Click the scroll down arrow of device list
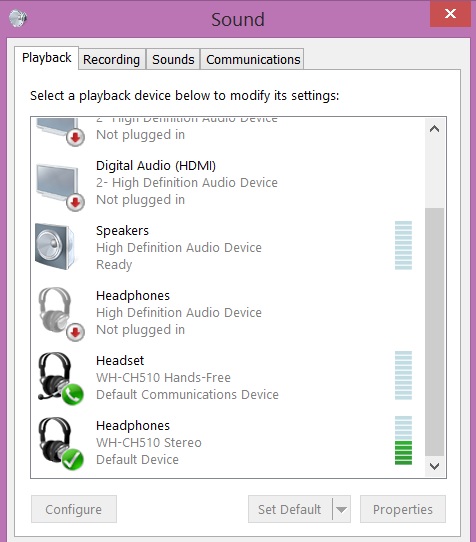The height and width of the screenshot is (542, 476). tap(435, 466)
